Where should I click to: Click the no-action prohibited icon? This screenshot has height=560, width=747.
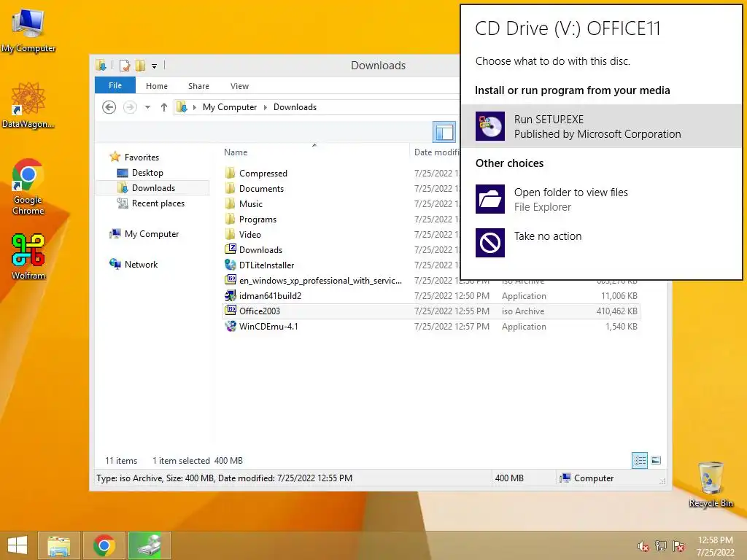point(489,242)
